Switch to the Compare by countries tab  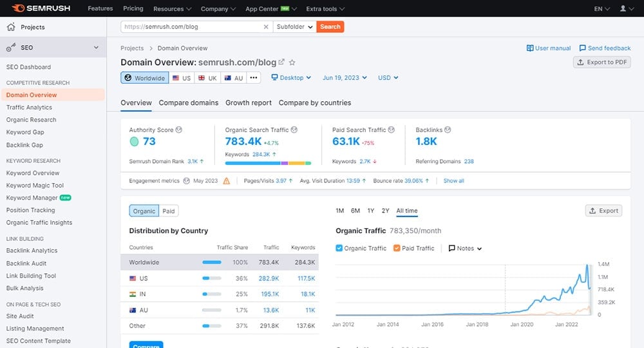[x=315, y=102]
